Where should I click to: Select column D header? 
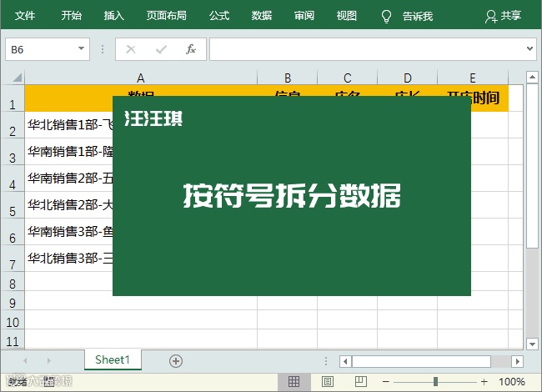(408, 78)
